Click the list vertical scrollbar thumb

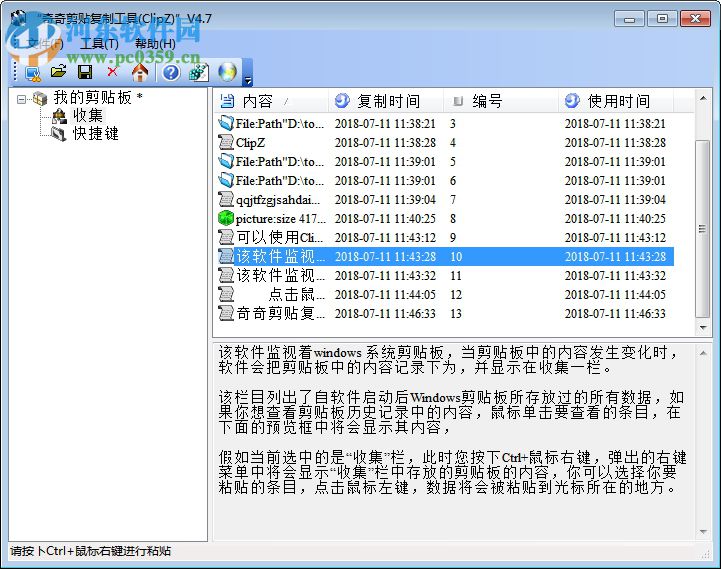tap(702, 229)
